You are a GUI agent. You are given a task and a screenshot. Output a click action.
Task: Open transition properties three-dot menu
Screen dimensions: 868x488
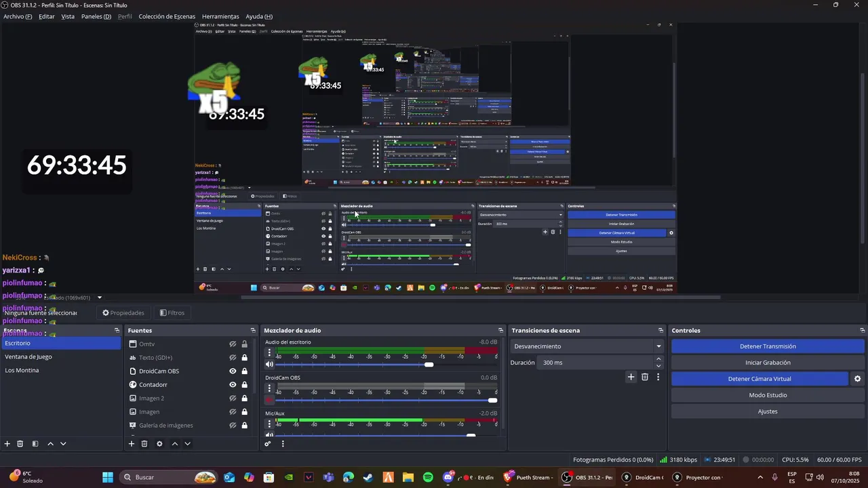658,377
